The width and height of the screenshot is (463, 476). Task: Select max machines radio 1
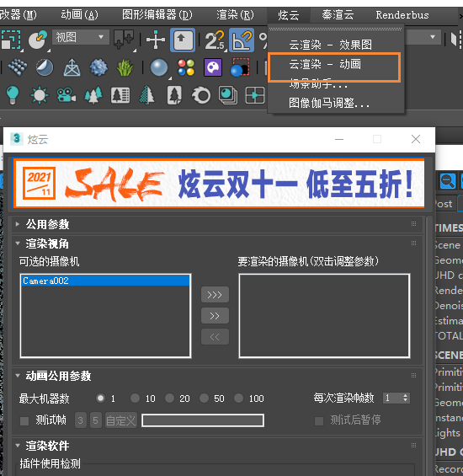pyautogui.click(x=100, y=398)
